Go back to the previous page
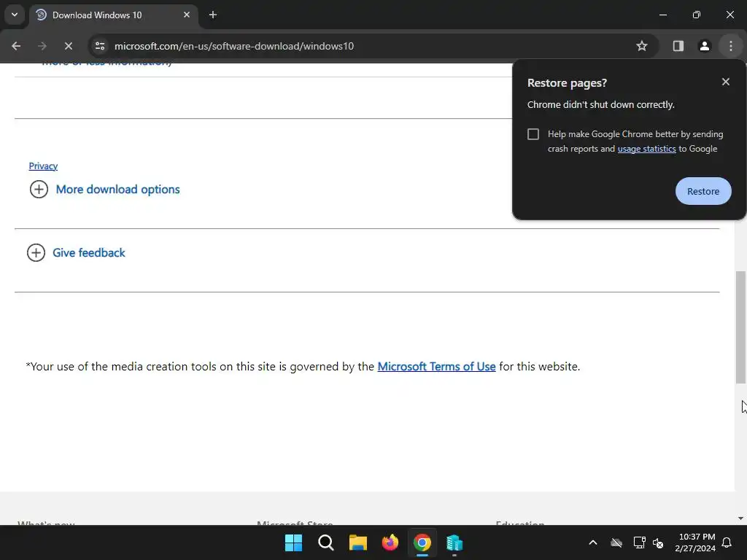Image resolution: width=747 pixels, height=560 pixels. 16,46
